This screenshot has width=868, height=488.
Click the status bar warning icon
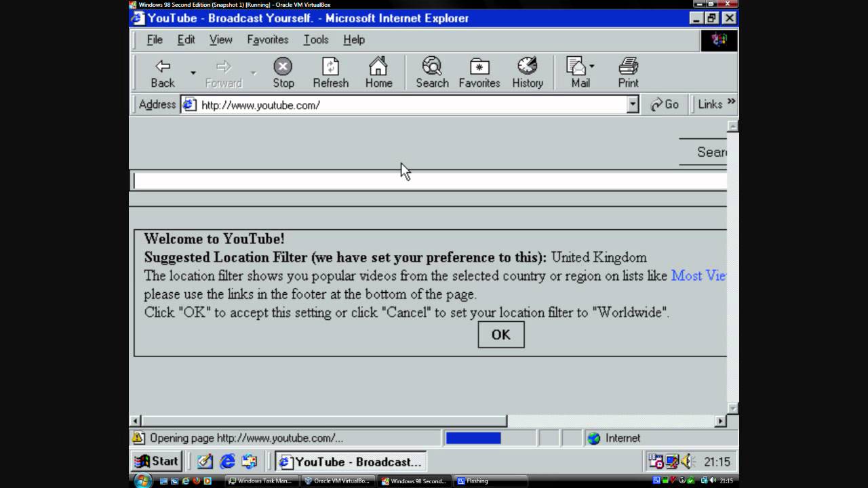tap(138, 438)
